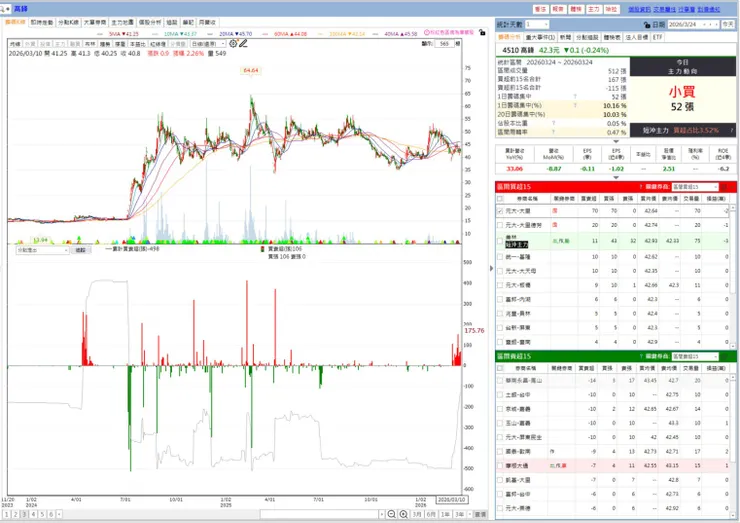Screen dimensions: 740x523
Task: Check the 統一-基隆 broker checkbox
Action: 500,257
